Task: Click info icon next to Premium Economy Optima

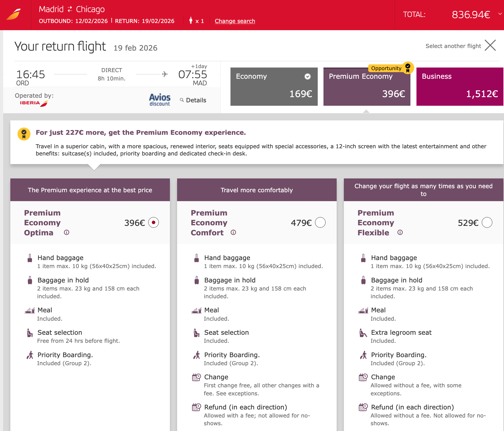Action: tap(67, 232)
